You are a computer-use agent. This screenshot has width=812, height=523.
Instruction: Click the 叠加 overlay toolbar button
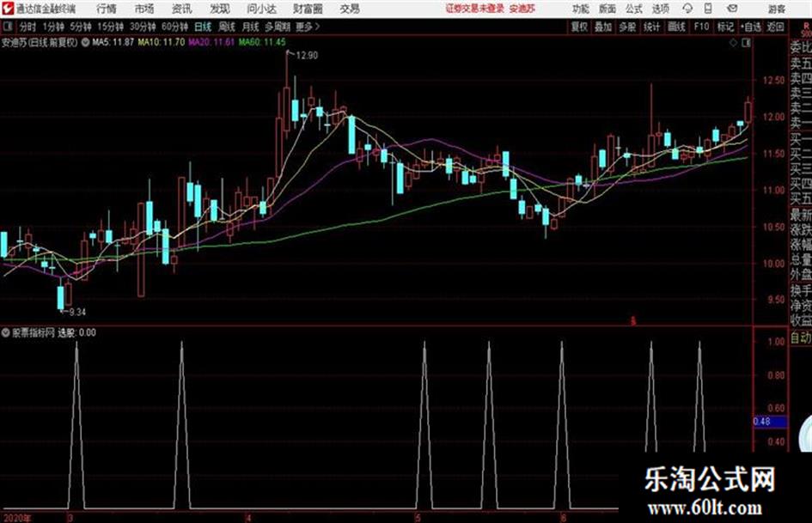[x=603, y=27]
